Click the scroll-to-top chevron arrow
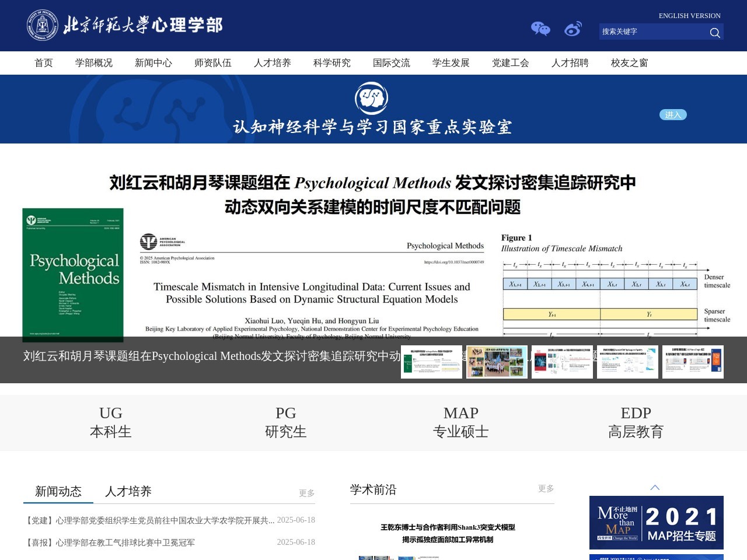 (655, 487)
